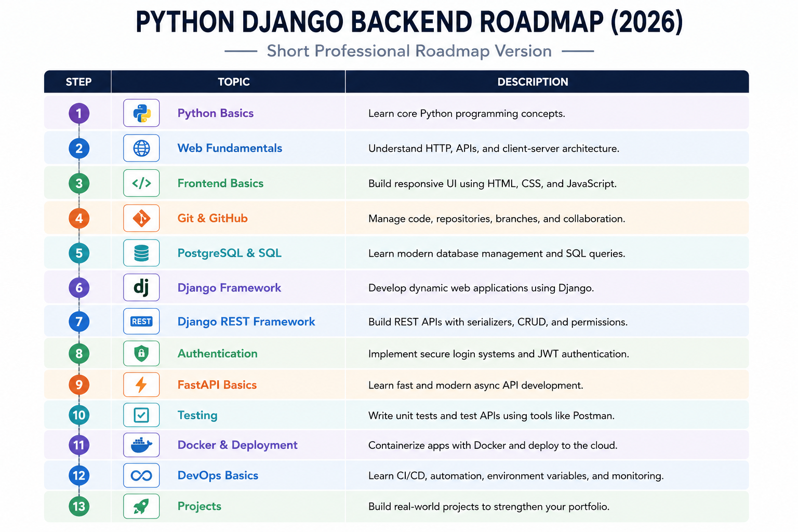Click description about serializers, CRUD, and permissions
The image size is (798, 532).
pyautogui.click(x=498, y=322)
